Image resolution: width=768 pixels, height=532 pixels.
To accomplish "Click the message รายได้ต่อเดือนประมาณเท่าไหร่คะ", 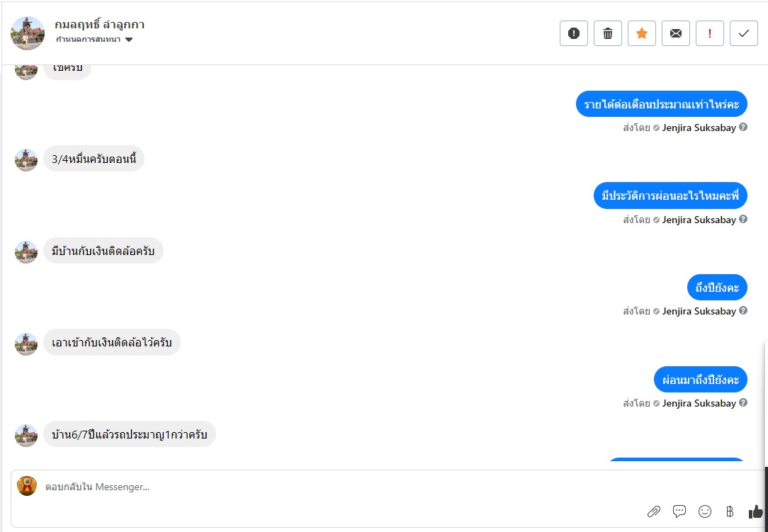I will click(x=662, y=105).
